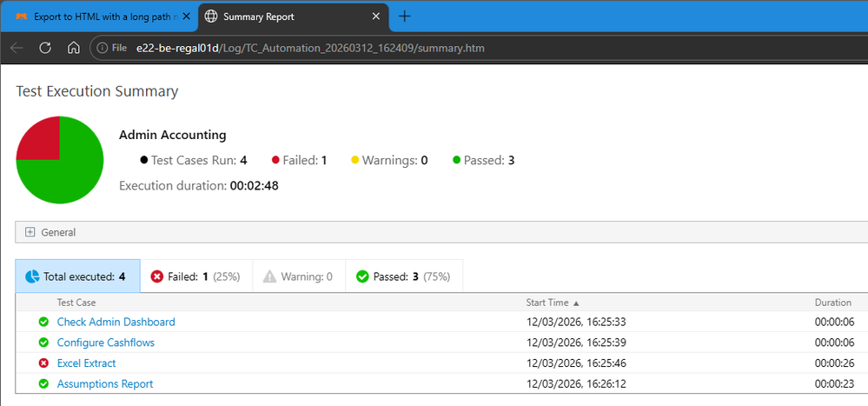The width and height of the screenshot is (868, 406).
Task: Open the Excel Extract test case link
Action: [x=86, y=363]
